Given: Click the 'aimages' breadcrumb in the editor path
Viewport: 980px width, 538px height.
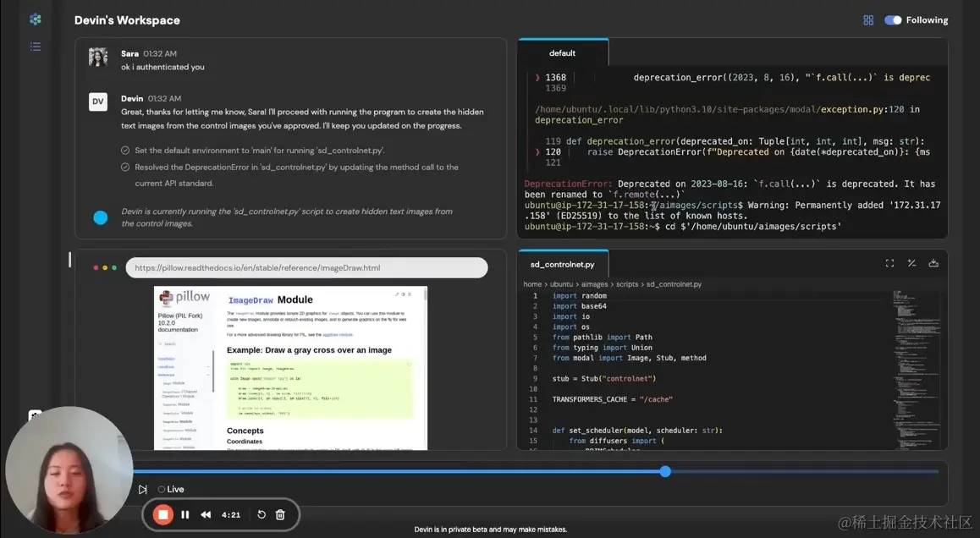Looking at the screenshot, I should [594, 284].
